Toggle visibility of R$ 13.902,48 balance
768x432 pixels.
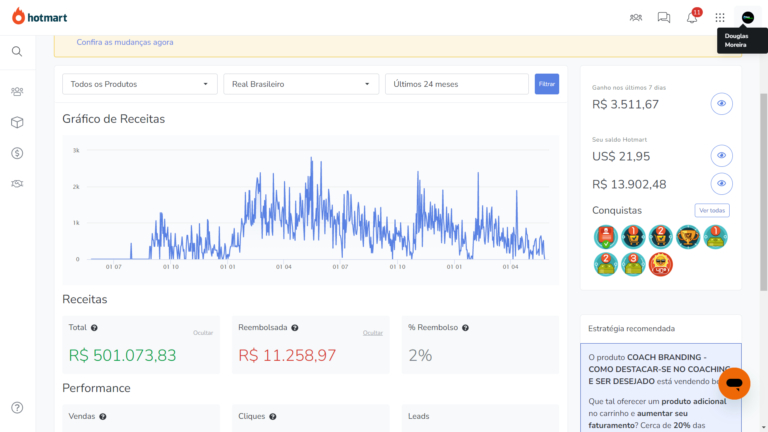click(721, 183)
